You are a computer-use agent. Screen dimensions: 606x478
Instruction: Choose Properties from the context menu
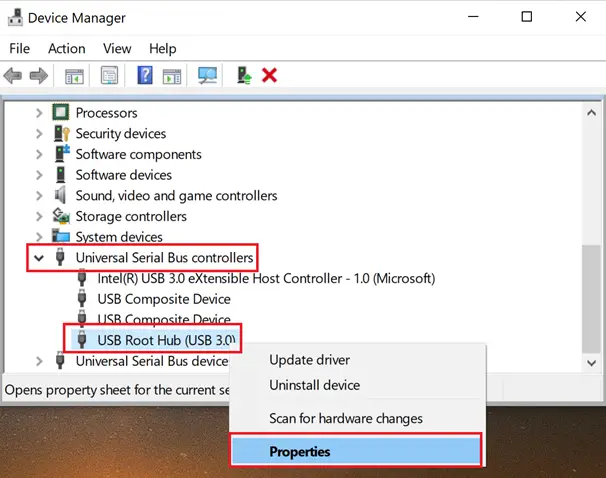click(300, 452)
